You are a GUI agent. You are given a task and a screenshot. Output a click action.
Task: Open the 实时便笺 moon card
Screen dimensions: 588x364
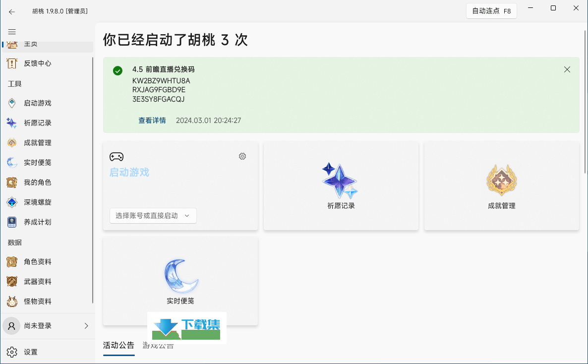(x=180, y=281)
